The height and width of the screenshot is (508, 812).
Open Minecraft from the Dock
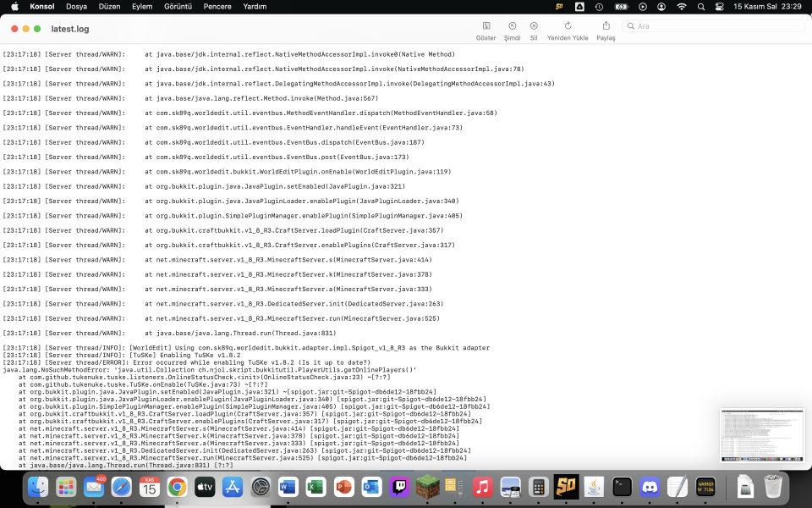tap(427, 488)
